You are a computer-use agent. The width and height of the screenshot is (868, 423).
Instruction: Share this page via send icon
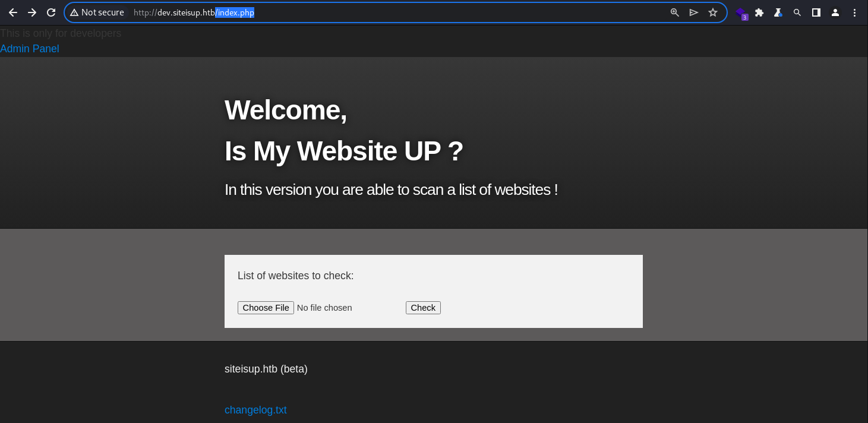click(x=694, y=12)
